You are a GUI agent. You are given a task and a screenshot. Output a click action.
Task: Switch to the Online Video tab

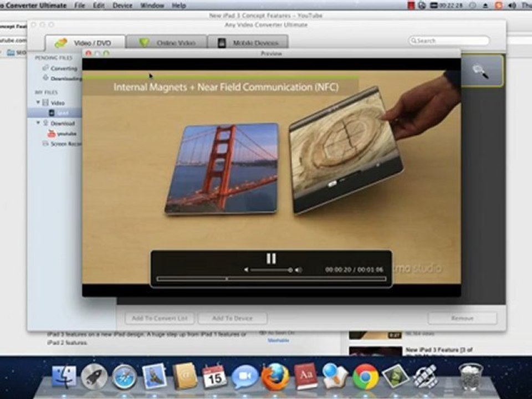pos(167,43)
